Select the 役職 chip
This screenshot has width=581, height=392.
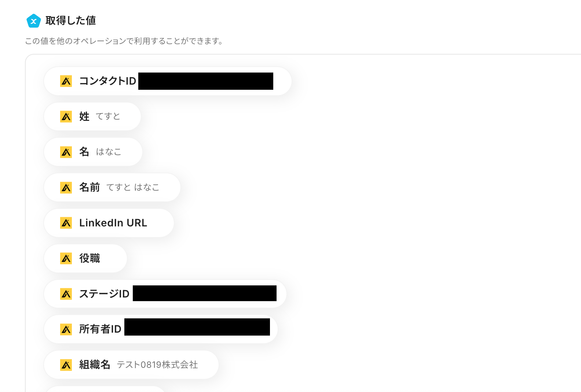[x=85, y=258]
